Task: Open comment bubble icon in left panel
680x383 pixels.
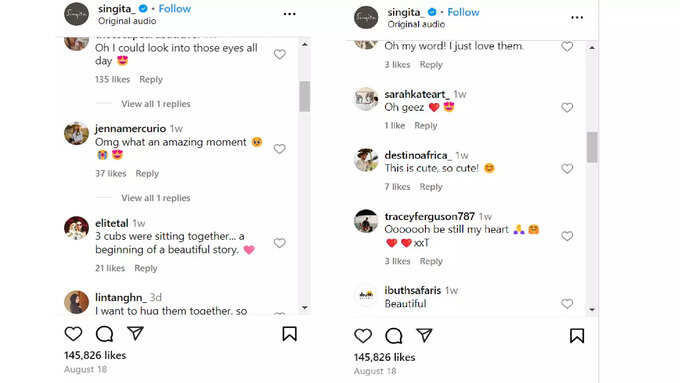Action: [x=105, y=334]
